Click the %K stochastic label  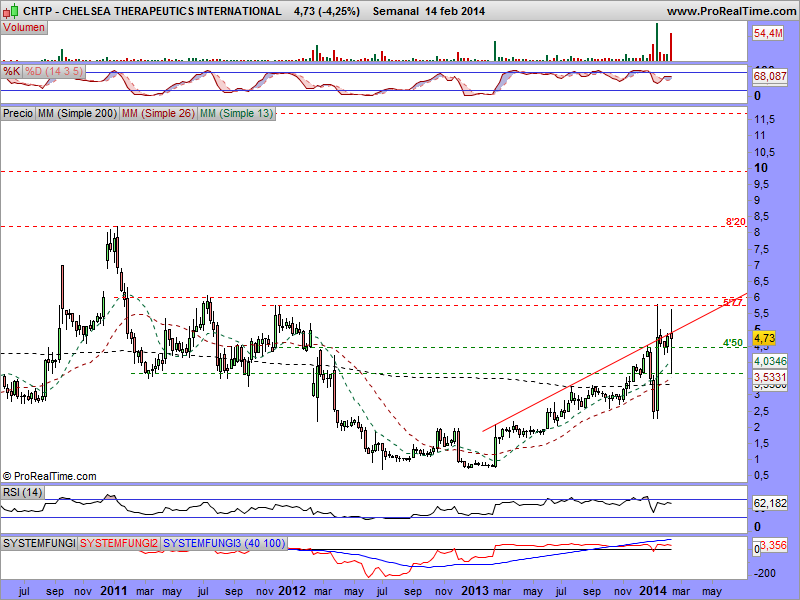click(x=12, y=71)
